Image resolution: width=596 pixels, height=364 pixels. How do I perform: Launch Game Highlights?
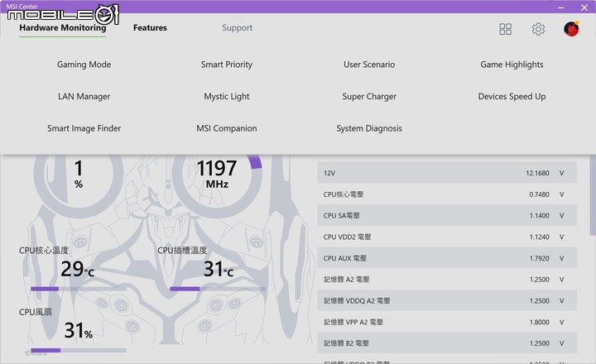pos(512,65)
